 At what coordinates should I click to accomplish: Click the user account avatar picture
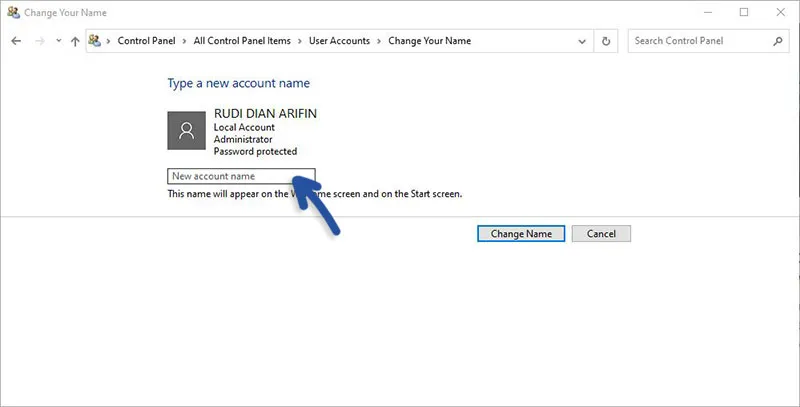[x=186, y=131]
